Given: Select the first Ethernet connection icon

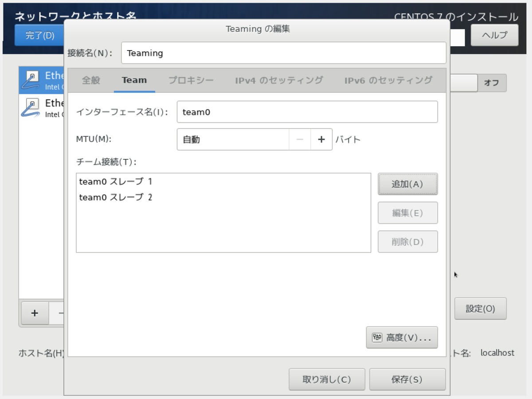Looking at the screenshot, I should click(30, 80).
